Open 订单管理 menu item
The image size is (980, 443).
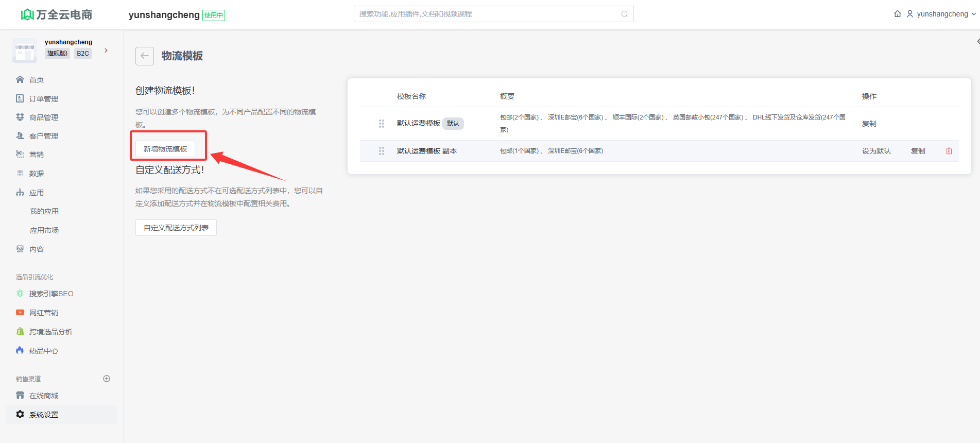(43, 99)
